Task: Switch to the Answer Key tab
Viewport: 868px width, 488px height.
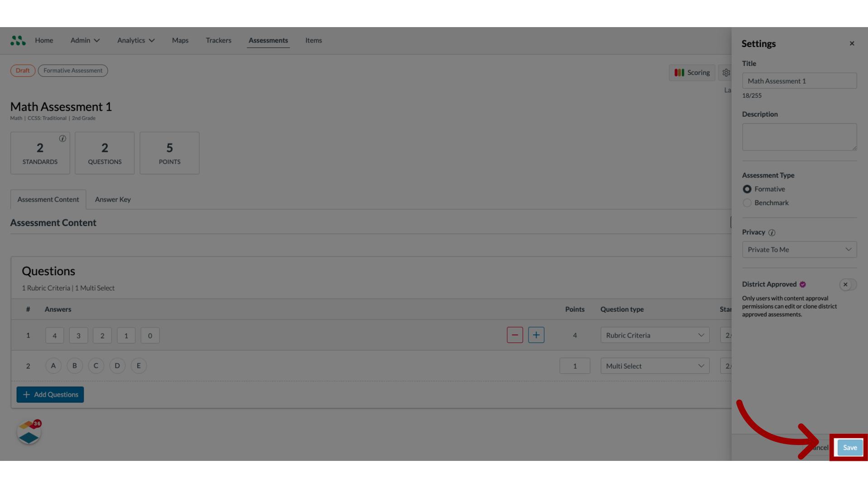Action: click(x=113, y=199)
